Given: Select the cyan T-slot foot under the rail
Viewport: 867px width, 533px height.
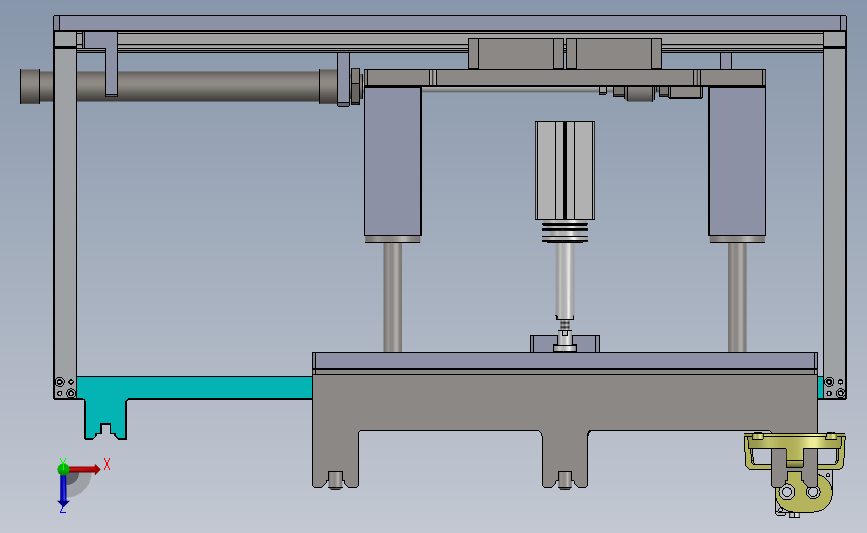Looking at the screenshot, I should 105,419.
